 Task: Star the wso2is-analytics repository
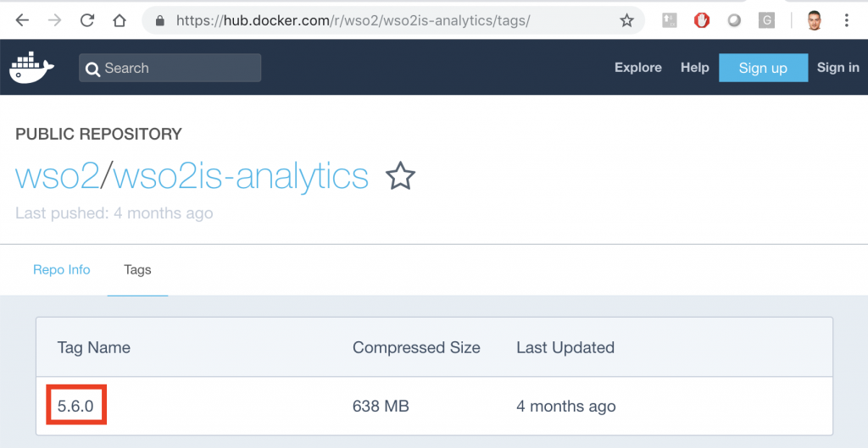click(400, 176)
